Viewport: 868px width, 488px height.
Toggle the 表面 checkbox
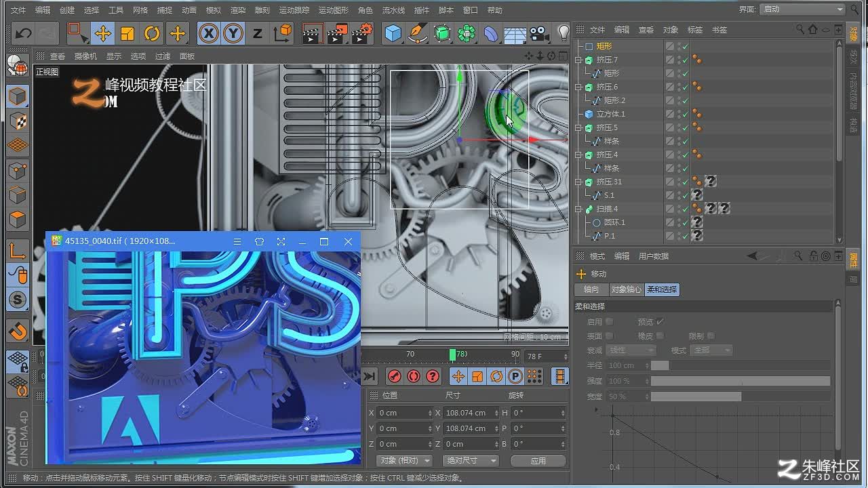click(609, 336)
